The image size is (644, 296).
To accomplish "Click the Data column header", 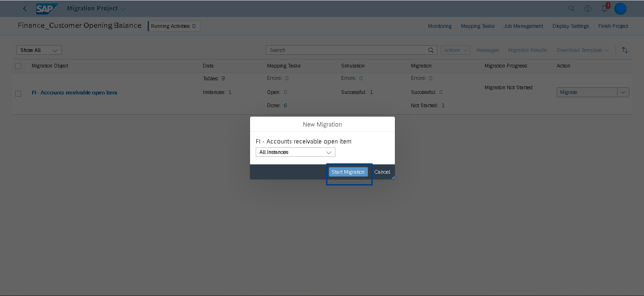I will 208,66.
